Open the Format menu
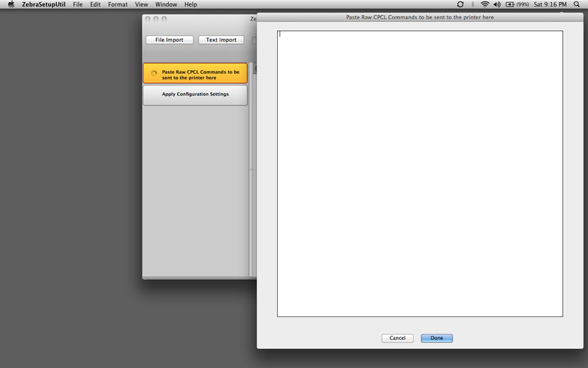588x368 pixels. [118, 4]
